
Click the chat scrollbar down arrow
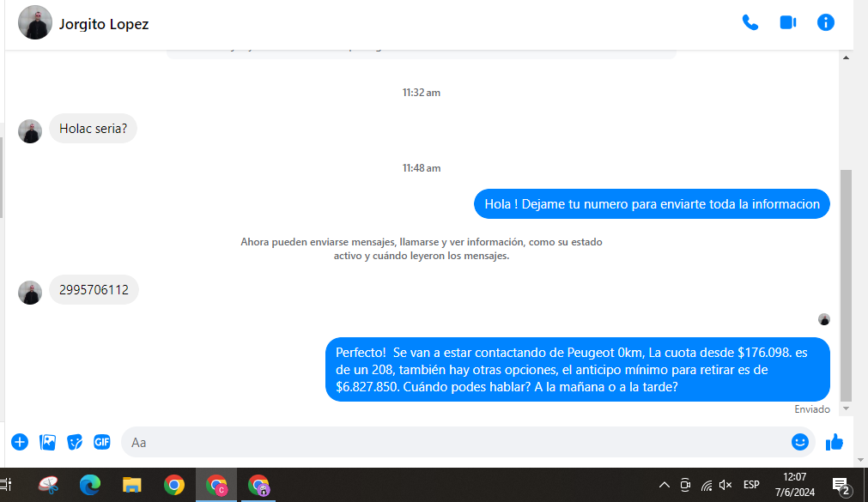tap(846, 408)
